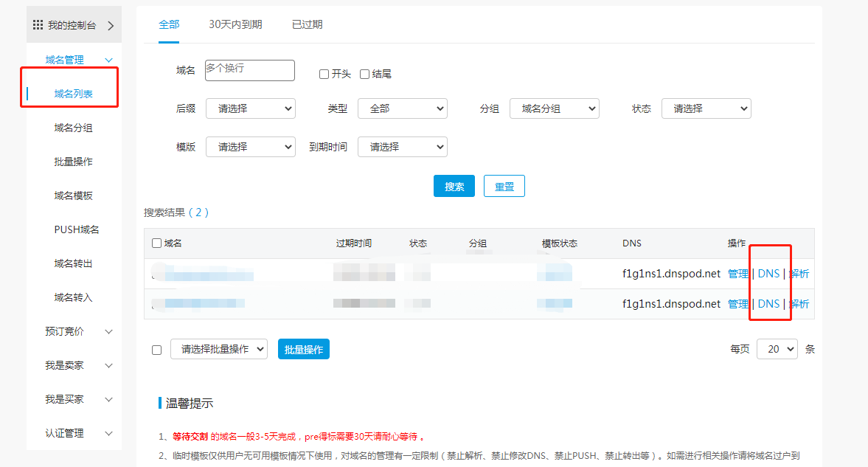
Task: Collapse the 域名管理 menu chevron
Action: coord(108,60)
